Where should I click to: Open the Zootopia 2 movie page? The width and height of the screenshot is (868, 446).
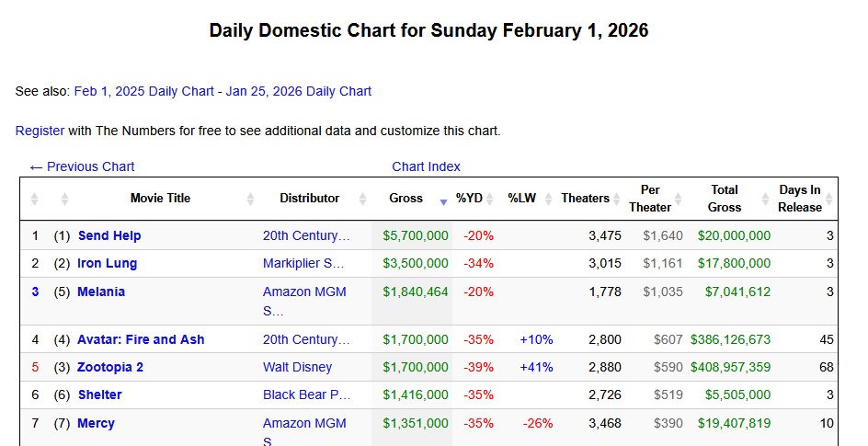[110, 367]
